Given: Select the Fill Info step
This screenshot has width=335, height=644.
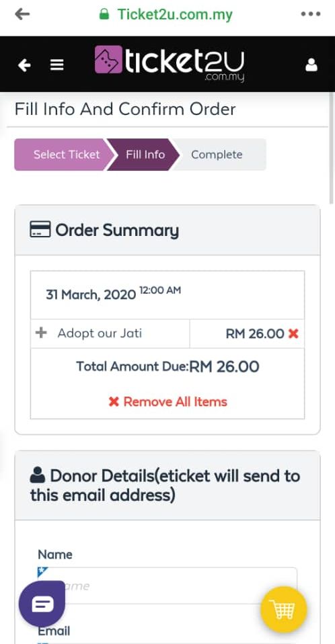Looking at the screenshot, I should [145, 155].
